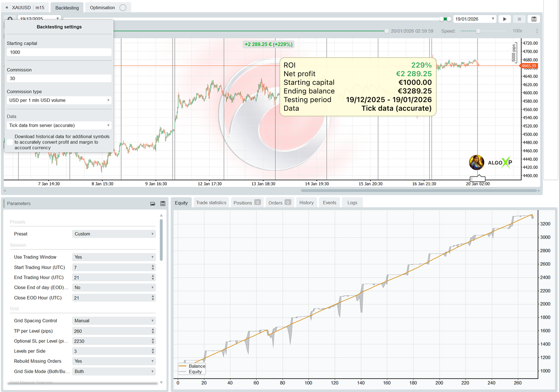This screenshot has width=559, height=392.
Task: Open Rebuild Missing Orders dropdown
Action: 114,361
